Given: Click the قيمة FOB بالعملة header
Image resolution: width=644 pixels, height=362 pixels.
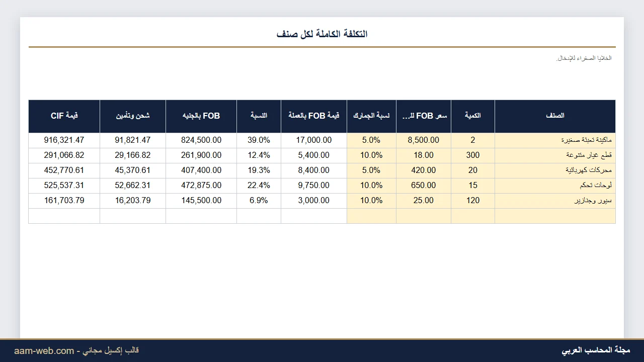Looking at the screenshot, I should (314, 116).
